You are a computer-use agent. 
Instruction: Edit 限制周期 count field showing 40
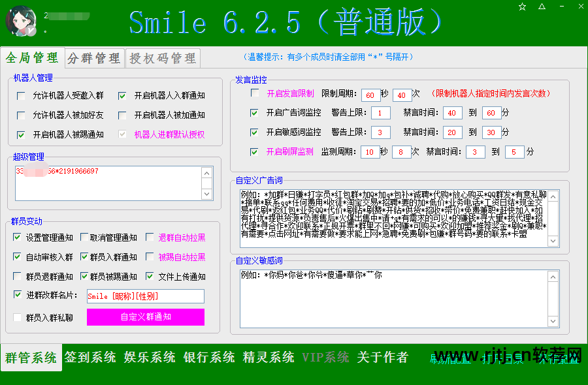[402, 95]
